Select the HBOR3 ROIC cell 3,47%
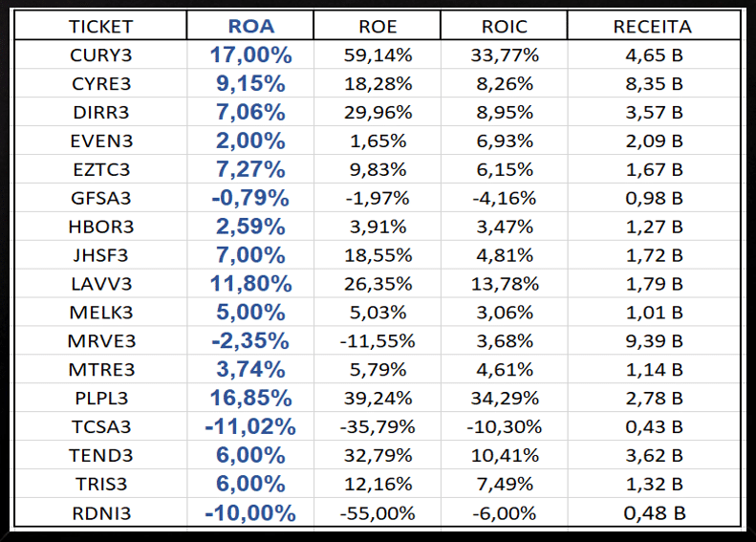The height and width of the screenshot is (542, 756). (x=505, y=227)
